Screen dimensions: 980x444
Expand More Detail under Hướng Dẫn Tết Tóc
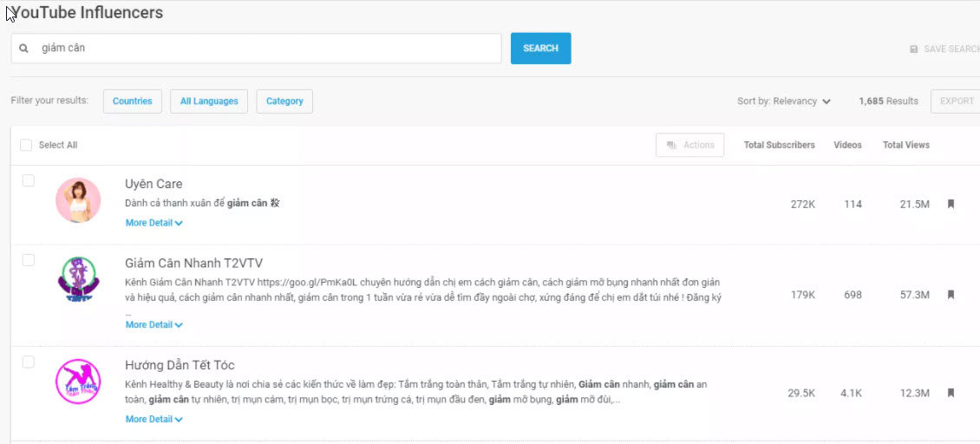click(x=154, y=420)
